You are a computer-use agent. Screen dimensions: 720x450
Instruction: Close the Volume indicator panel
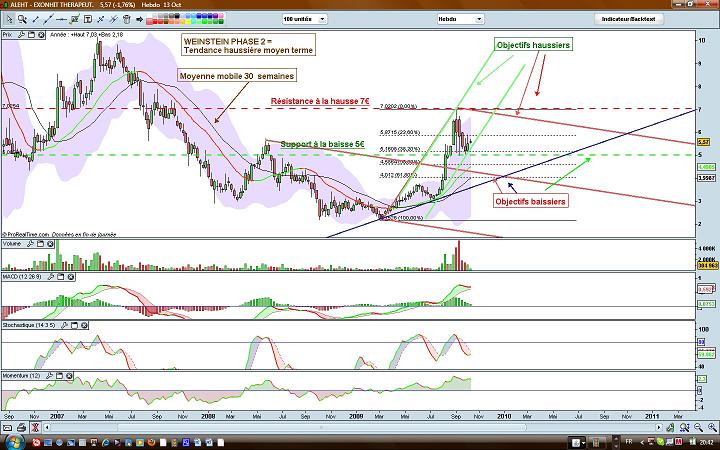click(x=50, y=244)
